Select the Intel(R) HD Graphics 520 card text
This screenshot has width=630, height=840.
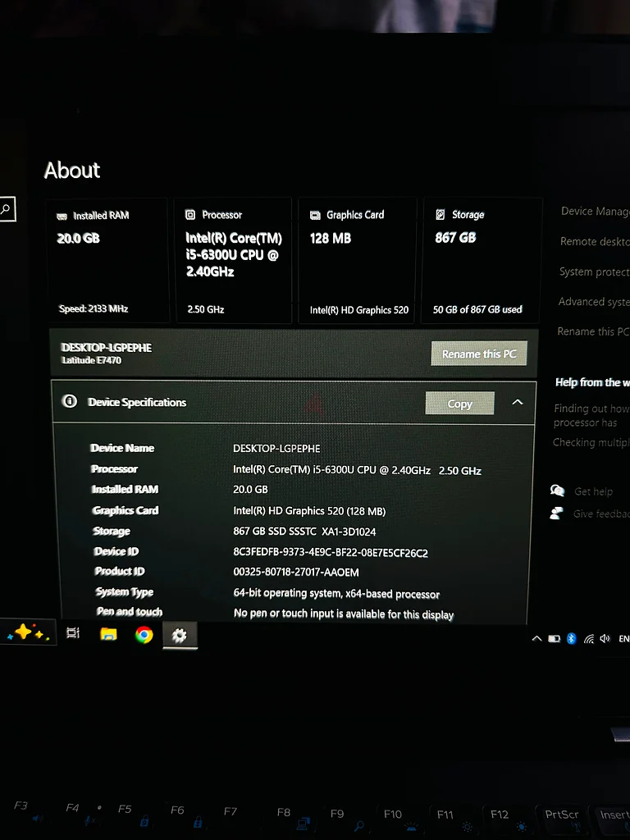359,310
